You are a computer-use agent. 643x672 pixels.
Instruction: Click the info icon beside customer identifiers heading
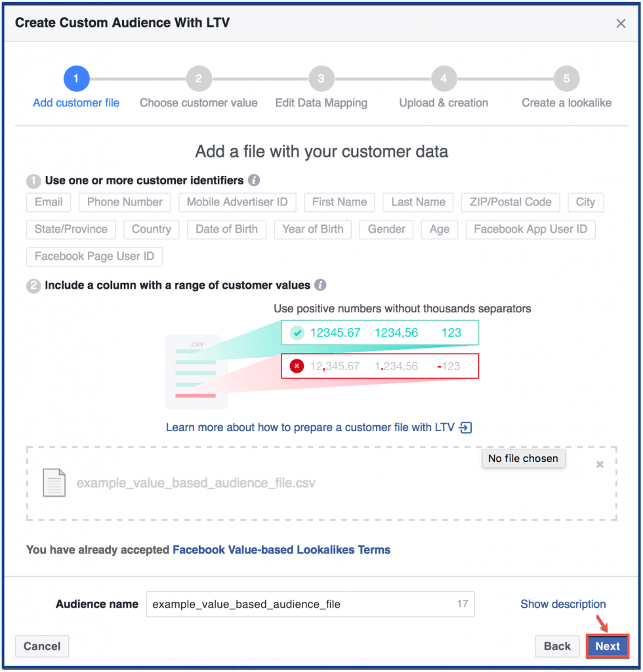254,180
